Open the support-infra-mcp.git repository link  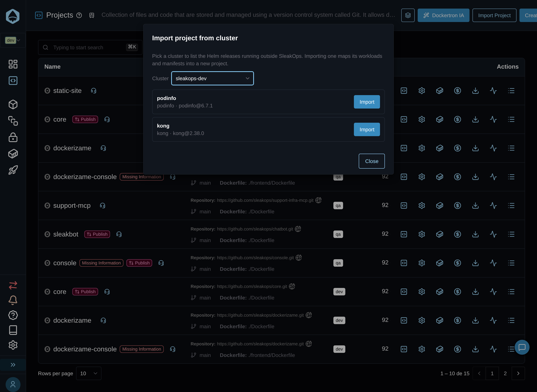(265, 200)
